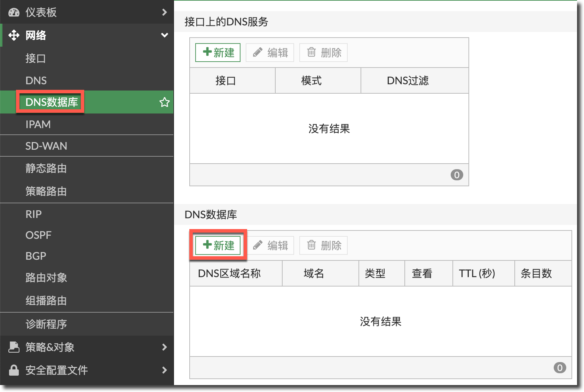Open the 接口 menu item

click(35, 58)
